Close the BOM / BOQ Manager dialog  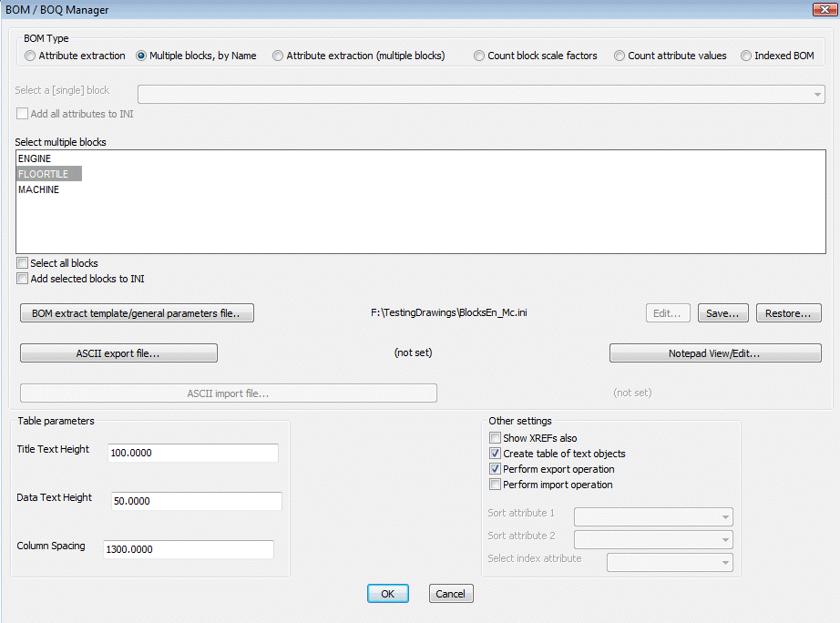[x=819, y=10]
